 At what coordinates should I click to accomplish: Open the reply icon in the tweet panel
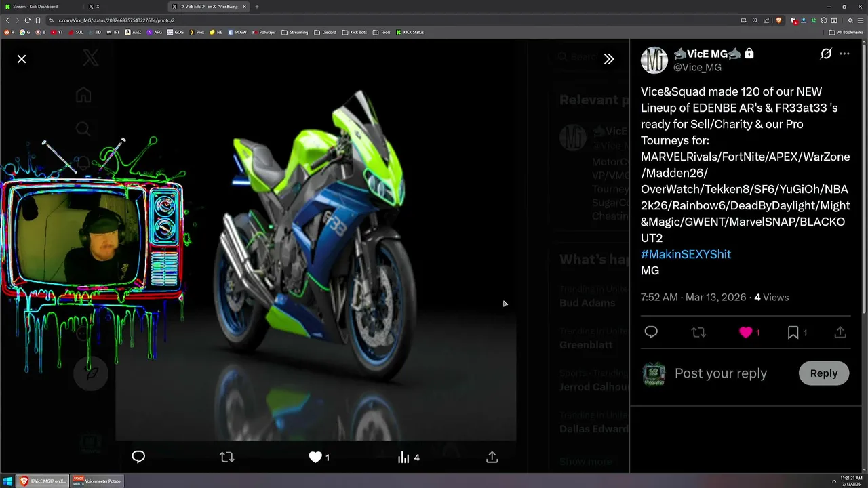click(651, 332)
